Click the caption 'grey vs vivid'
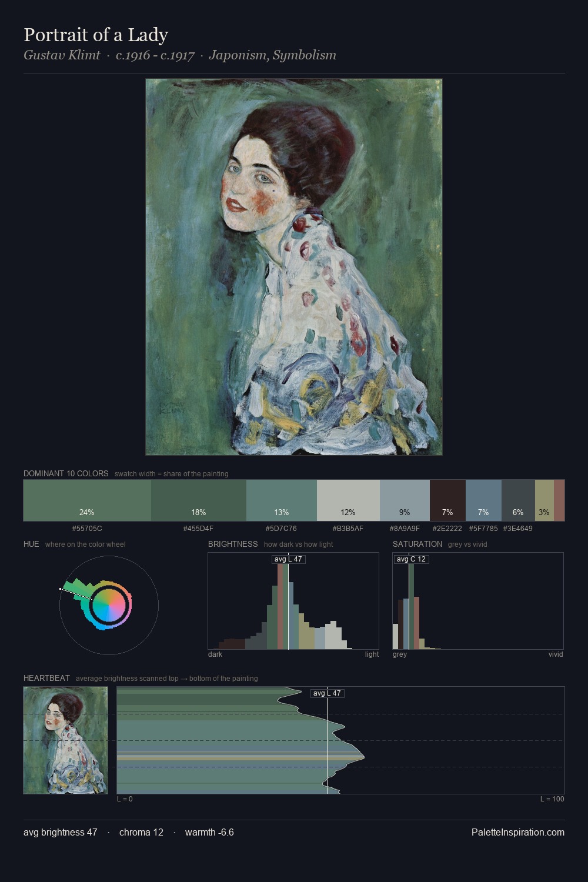Screen dimensions: 588x882 467,544
